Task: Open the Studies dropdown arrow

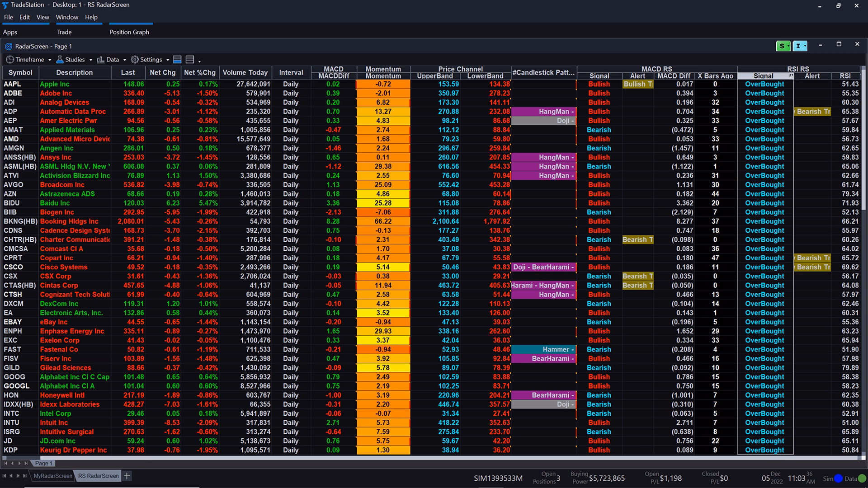Action: (90, 59)
